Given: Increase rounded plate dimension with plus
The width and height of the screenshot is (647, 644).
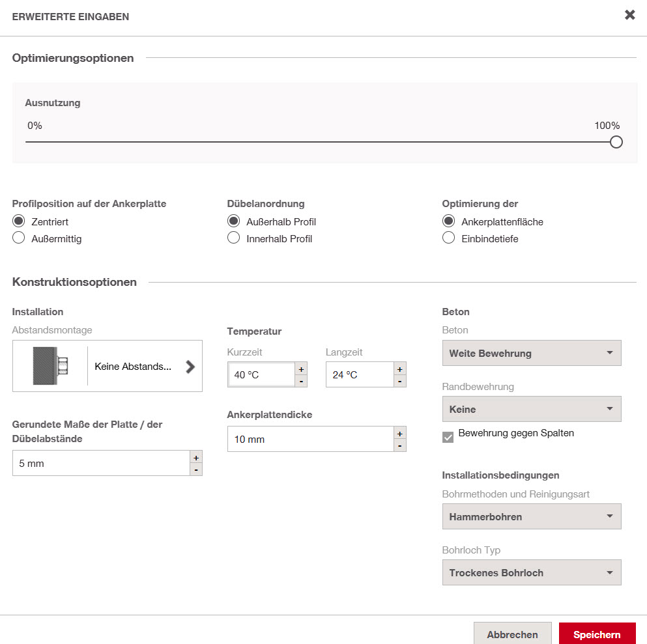Looking at the screenshot, I should [x=196, y=458].
